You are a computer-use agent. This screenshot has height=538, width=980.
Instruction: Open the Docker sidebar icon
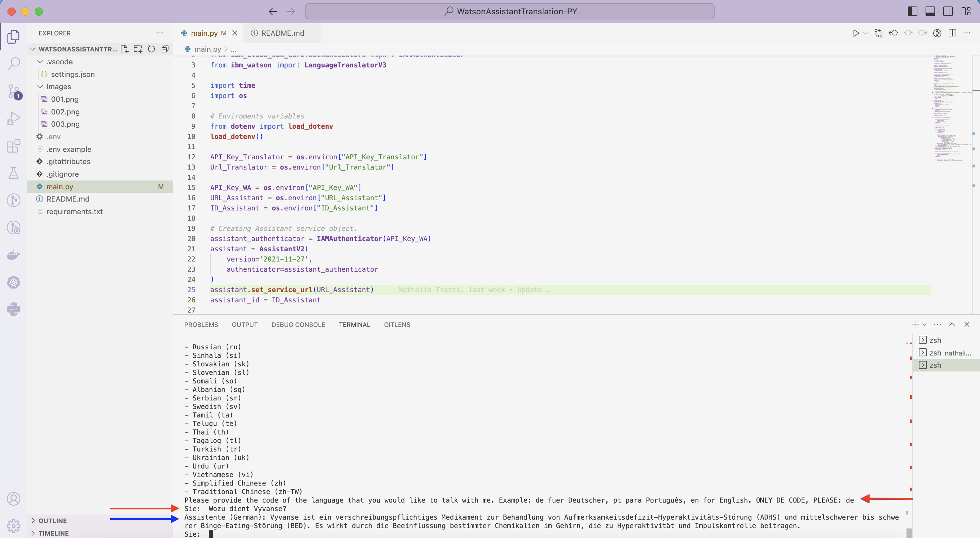pyautogui.click(x=14, y=255)
